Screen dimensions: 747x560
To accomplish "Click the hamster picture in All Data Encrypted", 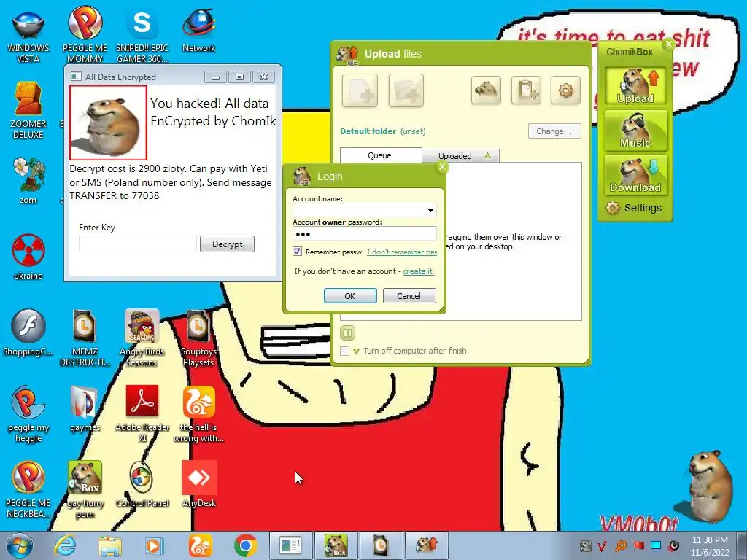I will tap(108, 122).
